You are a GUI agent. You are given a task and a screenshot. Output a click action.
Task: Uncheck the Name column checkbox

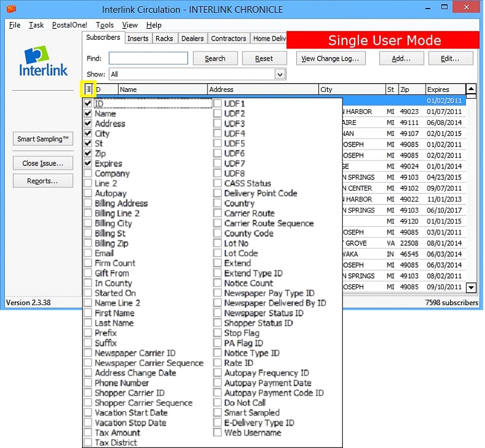coord(88,113)
